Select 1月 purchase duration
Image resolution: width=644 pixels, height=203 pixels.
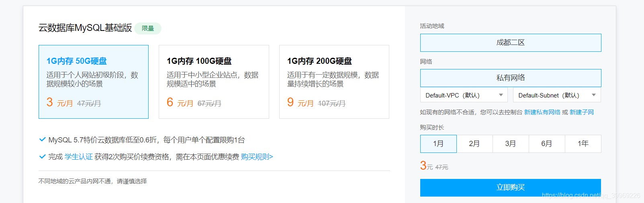438,144
